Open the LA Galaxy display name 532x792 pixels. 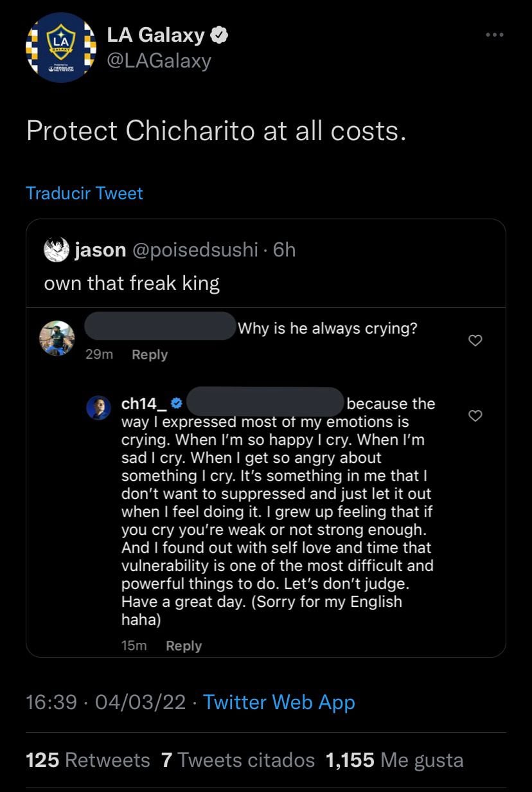155,36
